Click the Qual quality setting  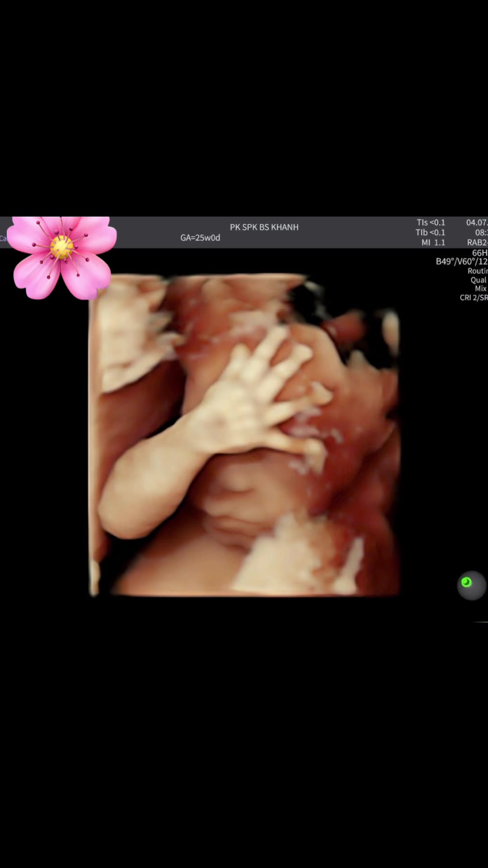click(x=479, y=280)
